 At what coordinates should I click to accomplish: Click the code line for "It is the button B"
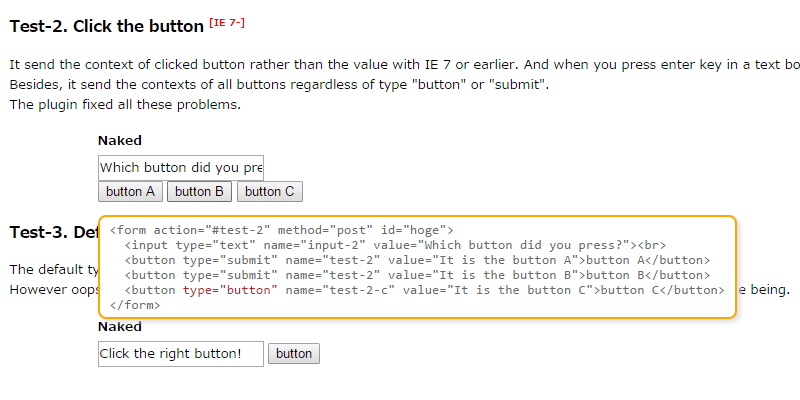[x=417, y=275]
